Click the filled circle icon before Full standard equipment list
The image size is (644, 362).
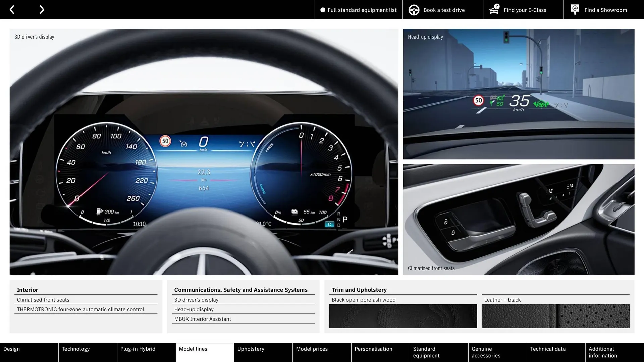(323, 10)
